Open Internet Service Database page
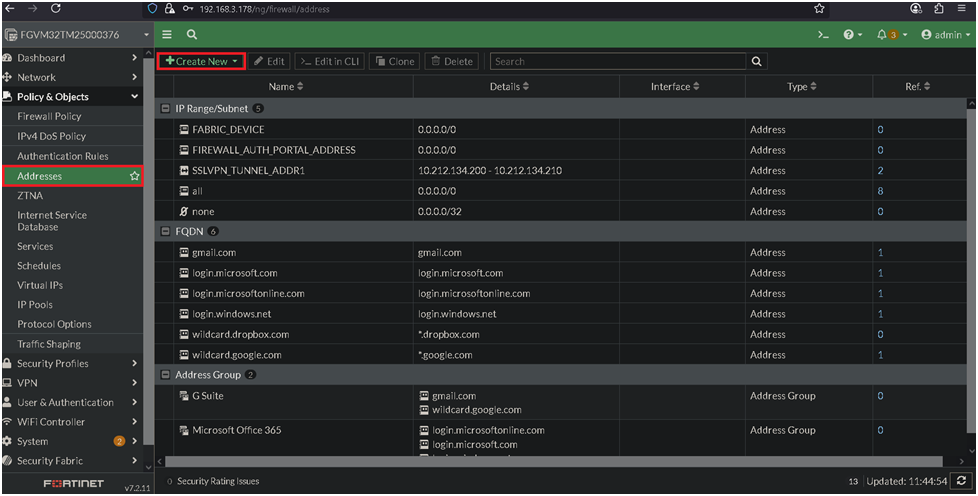Viewport: 978px width, 496px height. pyautogui.click(x=52, y=221)
